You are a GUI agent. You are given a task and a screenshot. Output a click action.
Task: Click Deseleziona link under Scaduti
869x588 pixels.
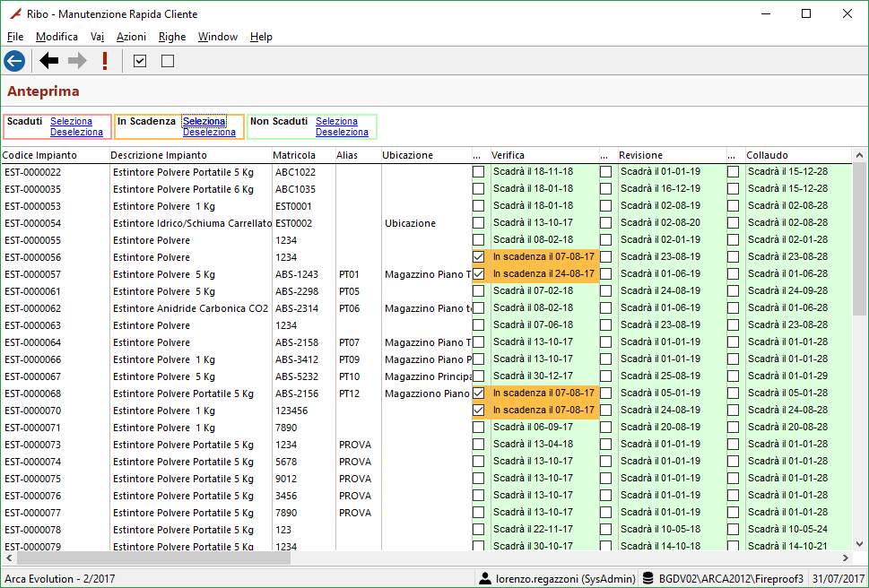pyautogui.click(x=76, y=133)
